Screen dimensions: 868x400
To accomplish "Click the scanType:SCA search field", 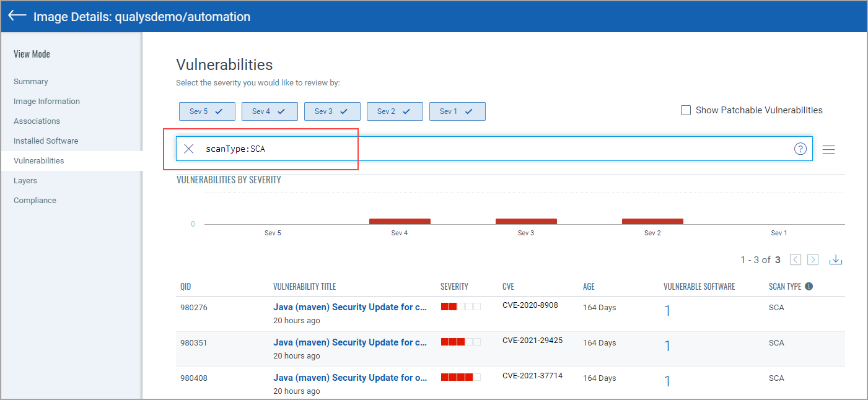I will tap(494, 149).
